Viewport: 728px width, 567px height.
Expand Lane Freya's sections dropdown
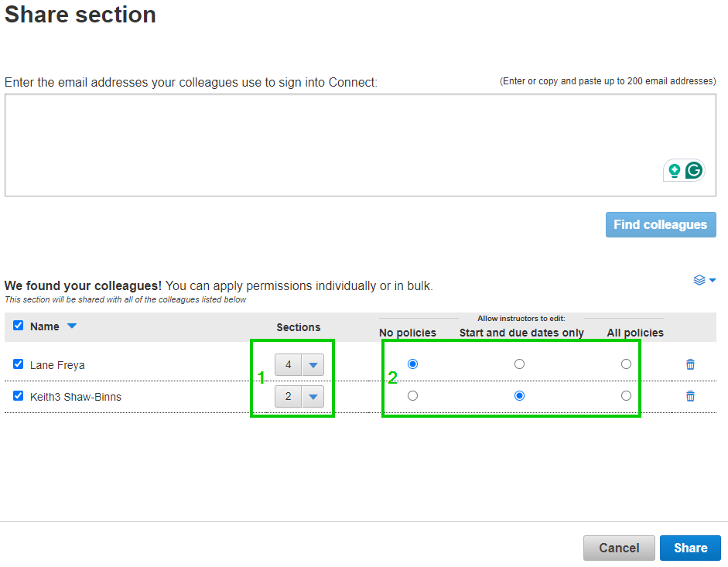pyautogui.click(x=313, y=365)
